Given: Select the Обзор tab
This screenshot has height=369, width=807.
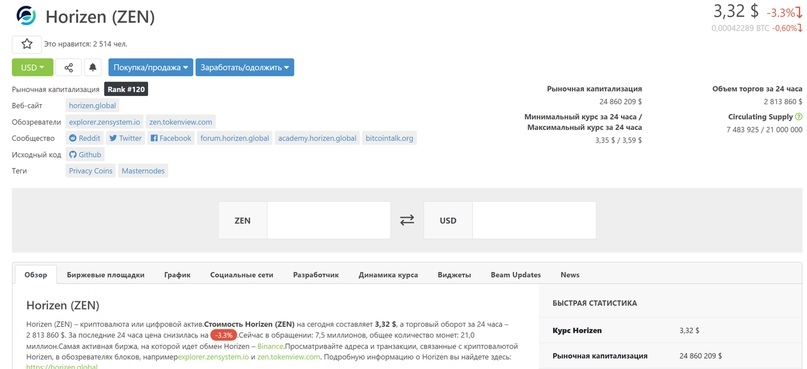Looking at the screenshot, I should pos(36,275).
